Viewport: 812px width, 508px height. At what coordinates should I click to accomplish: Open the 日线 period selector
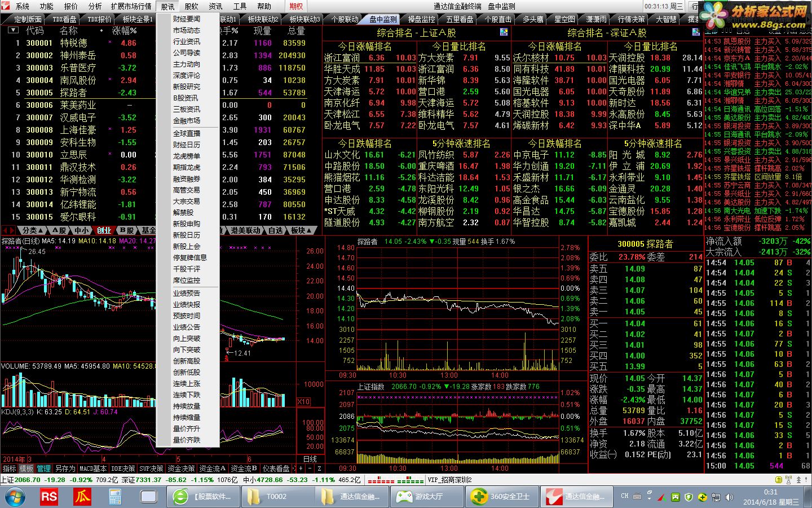pyautogui.click(x=310, y=459)
